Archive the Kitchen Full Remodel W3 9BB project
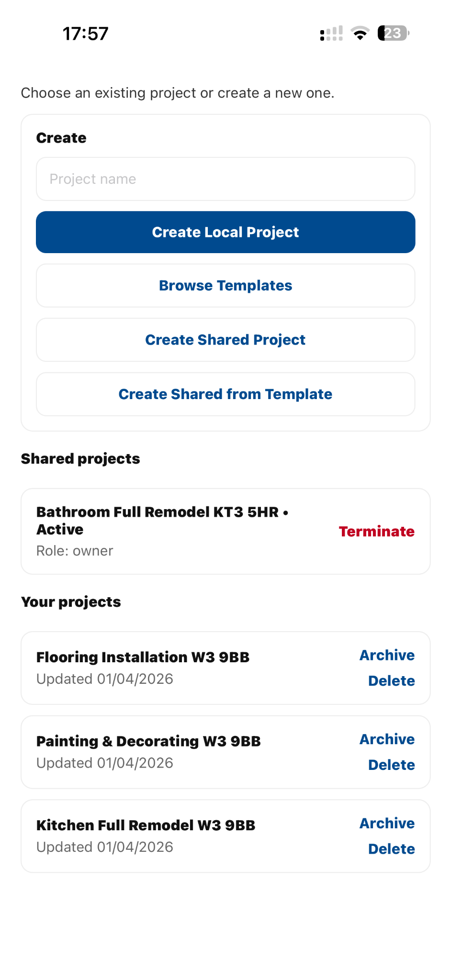451x980 pixels. 386,823
